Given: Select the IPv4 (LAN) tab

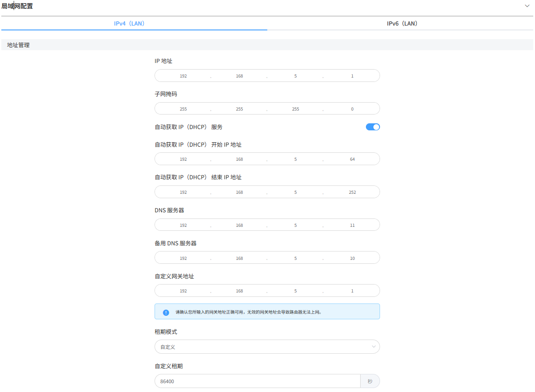Looking at the screenshot, I should tap(129, 23).
